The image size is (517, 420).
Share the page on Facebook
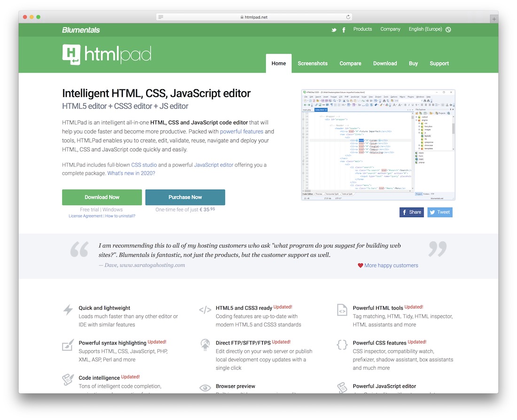coord(412,212)
